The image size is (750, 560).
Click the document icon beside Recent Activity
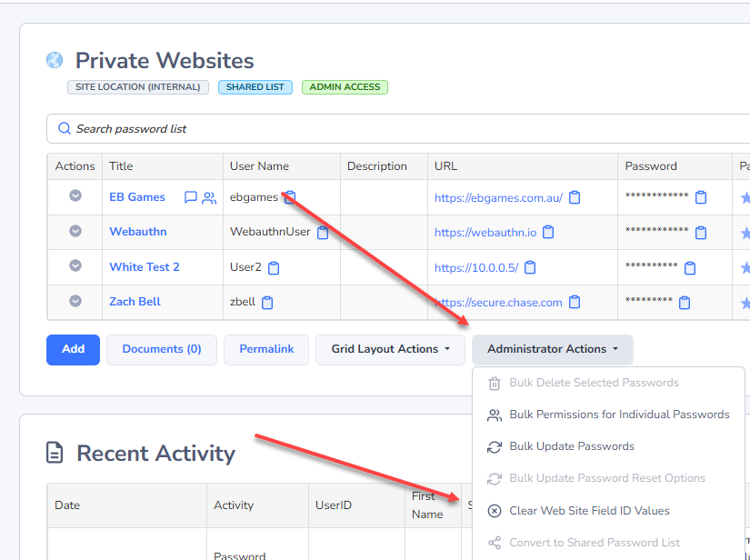(x=55, y=453)
